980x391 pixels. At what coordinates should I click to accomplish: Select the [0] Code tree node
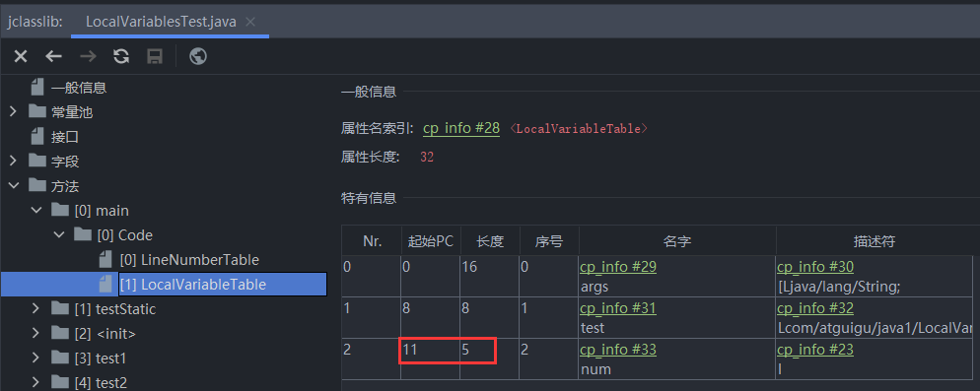[x=125, y=234]
